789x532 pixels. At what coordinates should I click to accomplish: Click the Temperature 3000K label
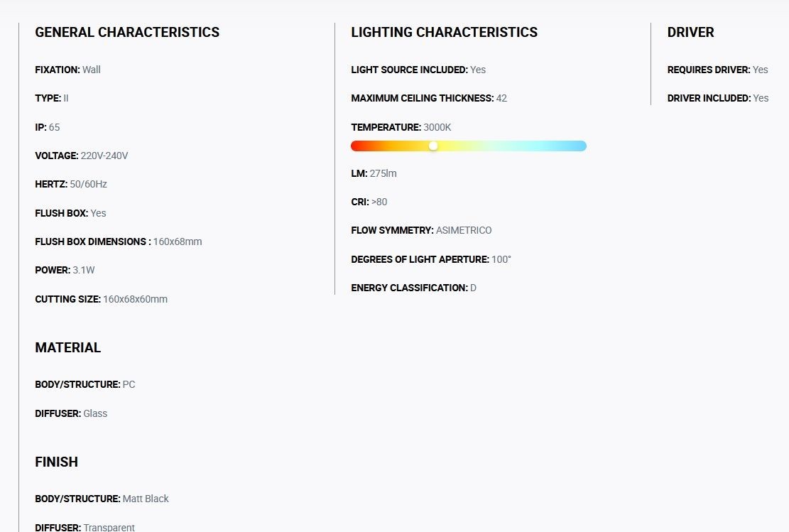[x=401, y=127]
